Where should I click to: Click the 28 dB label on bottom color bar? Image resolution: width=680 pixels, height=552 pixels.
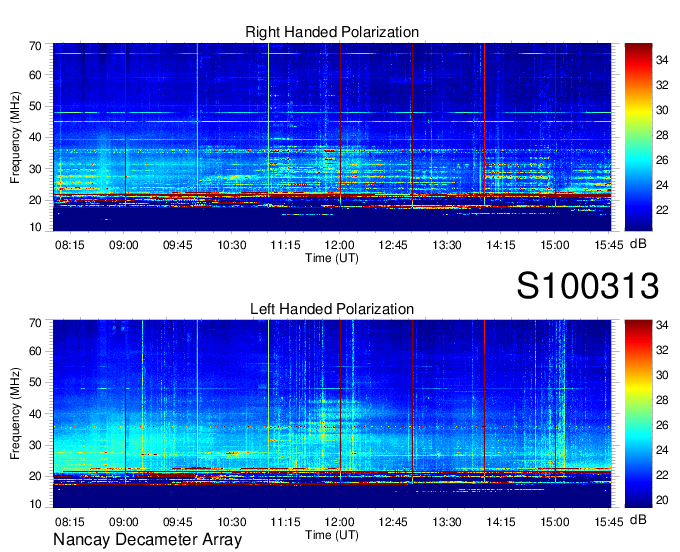click(x=662, y=400)
